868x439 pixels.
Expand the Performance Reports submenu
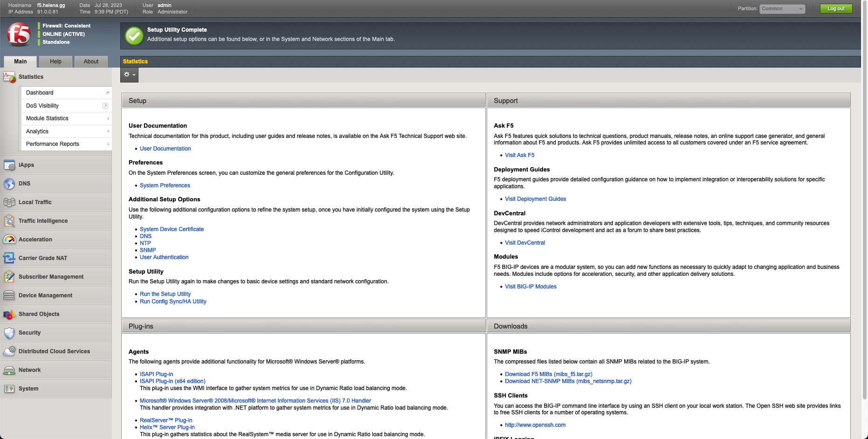coord(108,144)
